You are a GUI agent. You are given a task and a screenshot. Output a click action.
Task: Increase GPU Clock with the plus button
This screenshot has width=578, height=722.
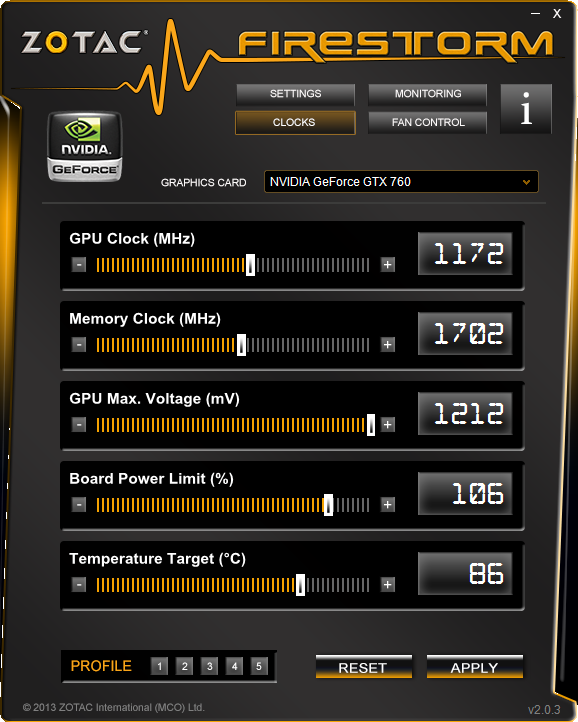[388, 264]
